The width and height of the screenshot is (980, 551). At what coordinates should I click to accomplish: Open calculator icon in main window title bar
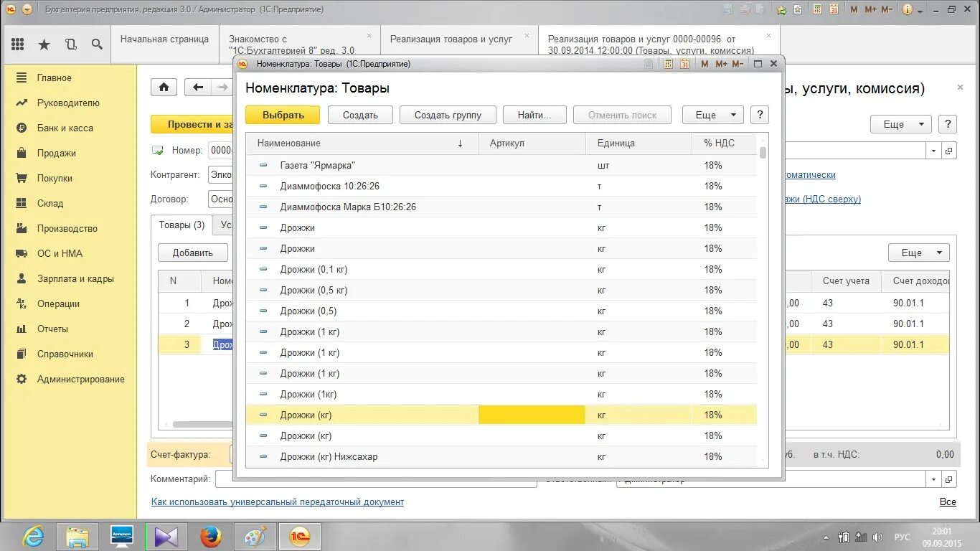817,9
